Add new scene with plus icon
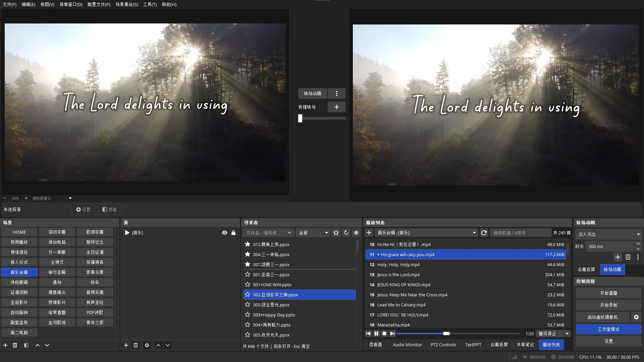The width and height of the screenshot is (644, 362). tap(5, 345)
